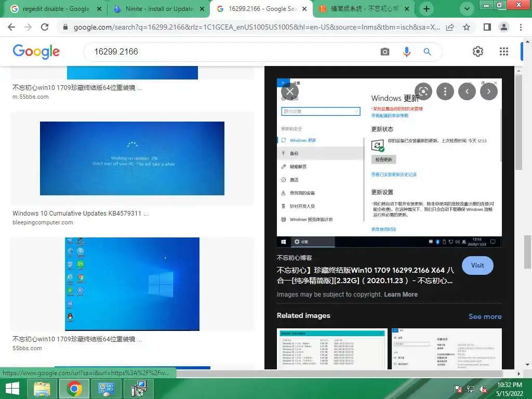Open the Chrome three-dot menu

click(521, 27)
